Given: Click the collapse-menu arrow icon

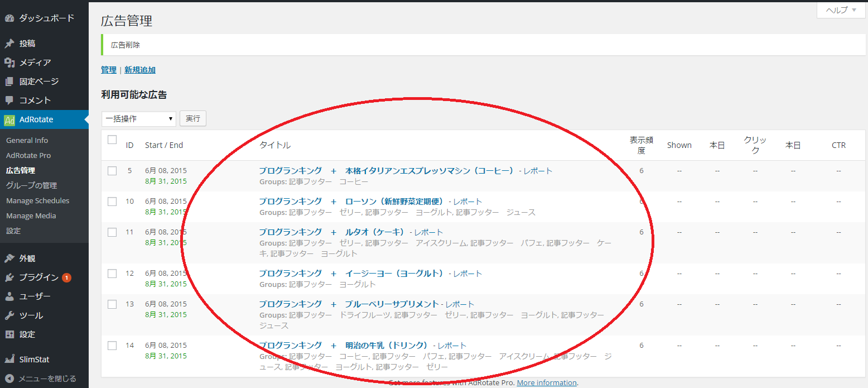Looking at the screenshot, I should pyautogui.click(x=9, y=379).
